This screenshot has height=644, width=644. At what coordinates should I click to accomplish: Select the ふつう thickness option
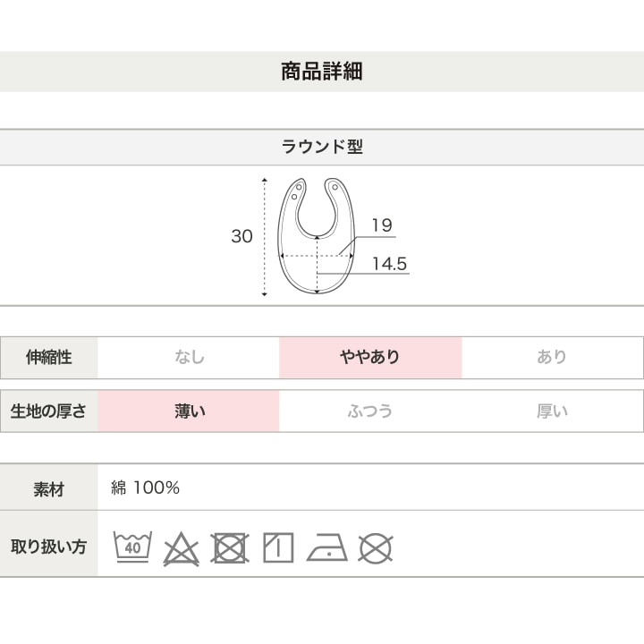(370, 411)
